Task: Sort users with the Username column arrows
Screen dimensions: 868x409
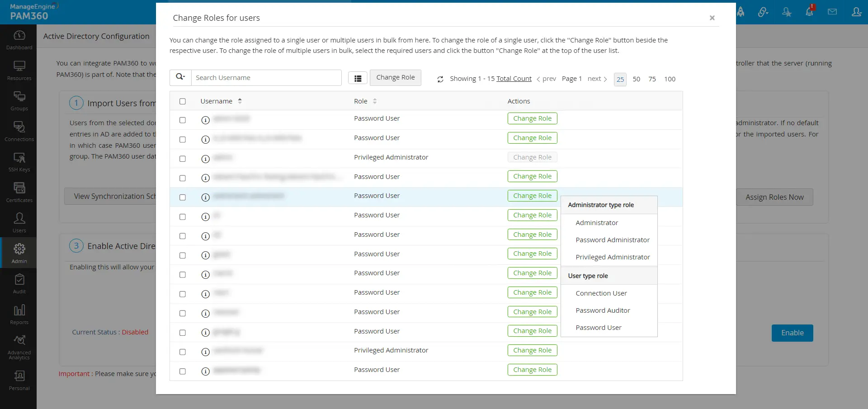Action: 240,101
